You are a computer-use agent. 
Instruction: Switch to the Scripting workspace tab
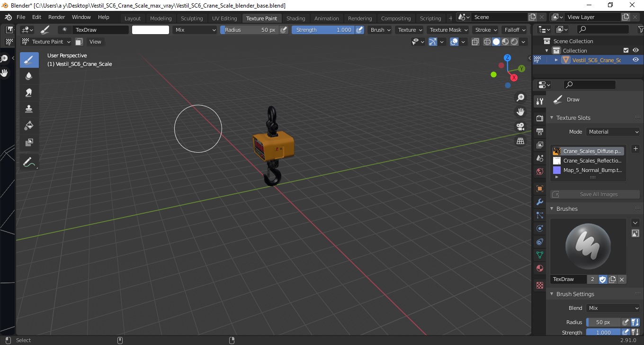tap(430, 18)
